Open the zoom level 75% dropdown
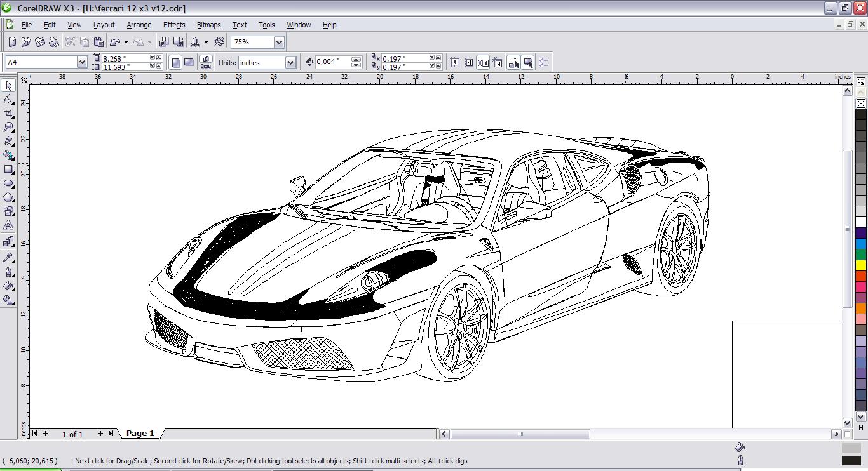 pyautogui.click(x=279, y=43)
